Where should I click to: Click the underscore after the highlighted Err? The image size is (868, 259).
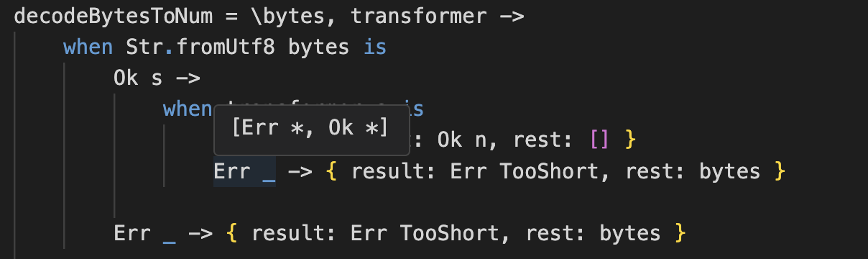[269, 173]
